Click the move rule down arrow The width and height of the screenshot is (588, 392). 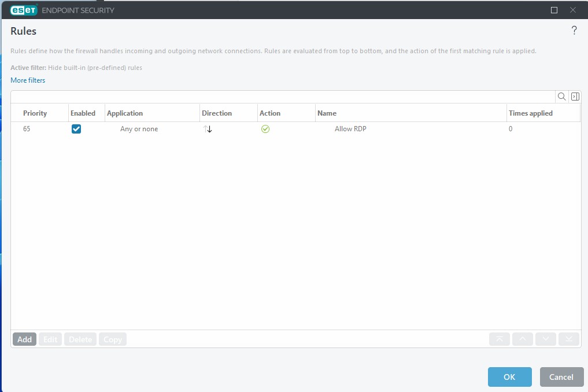[546, 339]
